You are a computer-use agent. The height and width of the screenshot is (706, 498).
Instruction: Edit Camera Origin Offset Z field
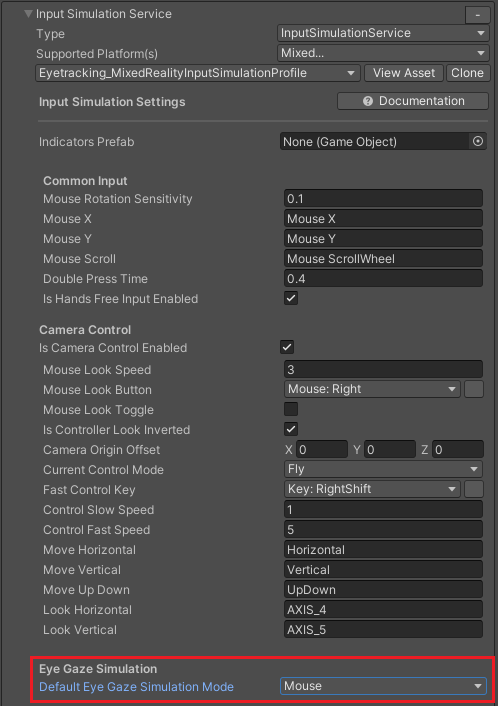(458, 449)
